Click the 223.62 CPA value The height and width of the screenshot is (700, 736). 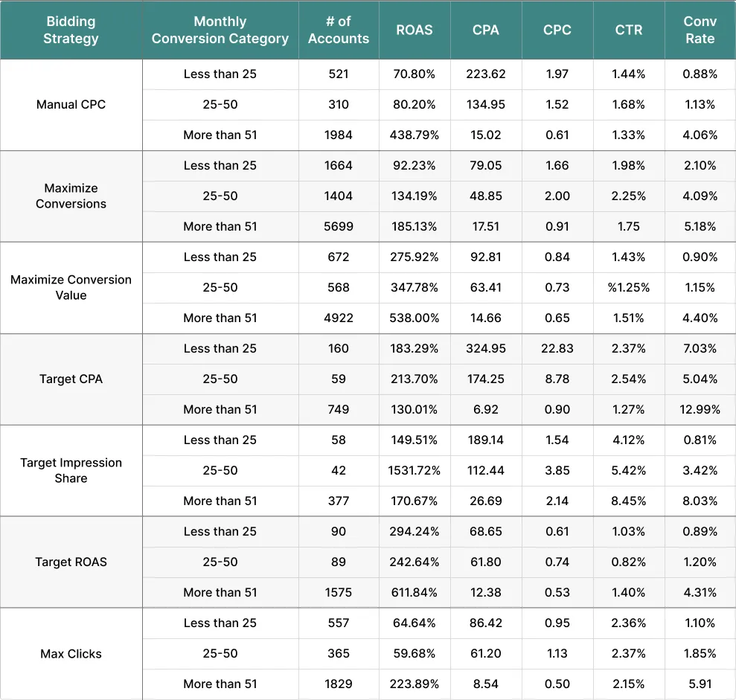486,74
